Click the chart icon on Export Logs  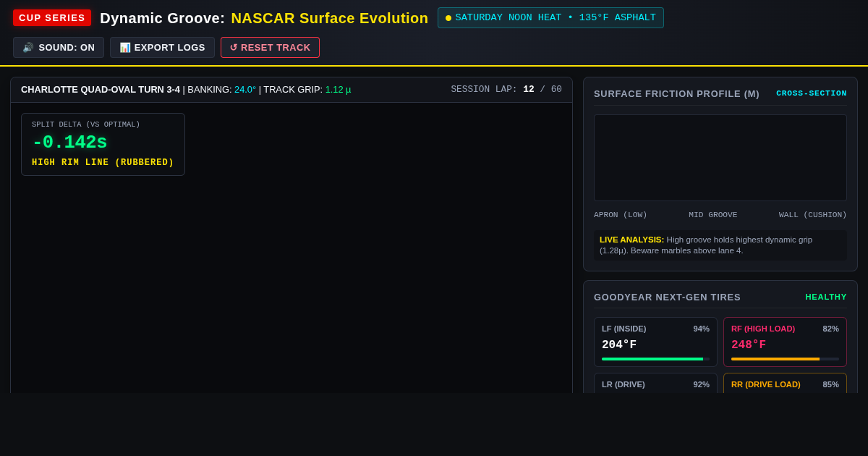pos(125,47)
